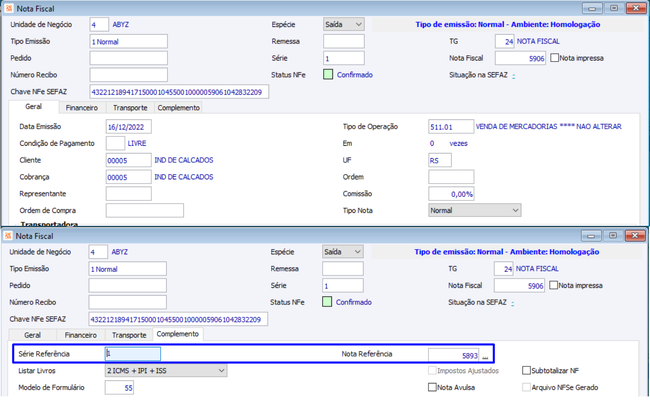Open the Listar Livros dropdown
The image size is (650, 400).
tap(166, 370)
